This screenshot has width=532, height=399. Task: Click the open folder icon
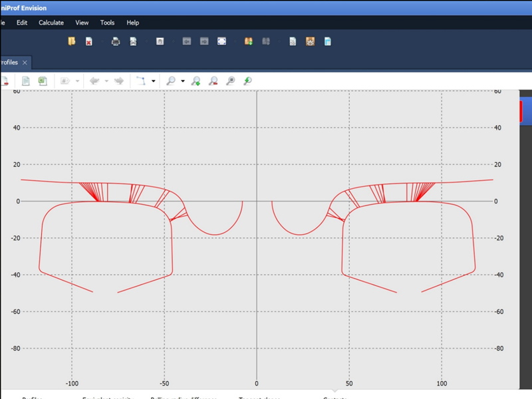pos(71,41)
